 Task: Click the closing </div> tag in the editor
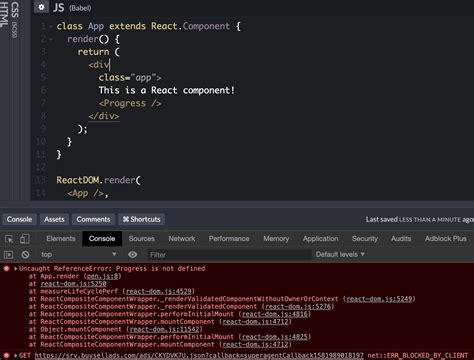(104, 116)
